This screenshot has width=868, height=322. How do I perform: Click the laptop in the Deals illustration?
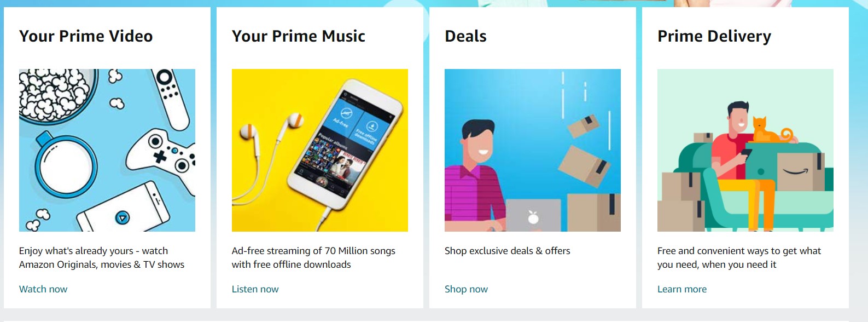533,215
